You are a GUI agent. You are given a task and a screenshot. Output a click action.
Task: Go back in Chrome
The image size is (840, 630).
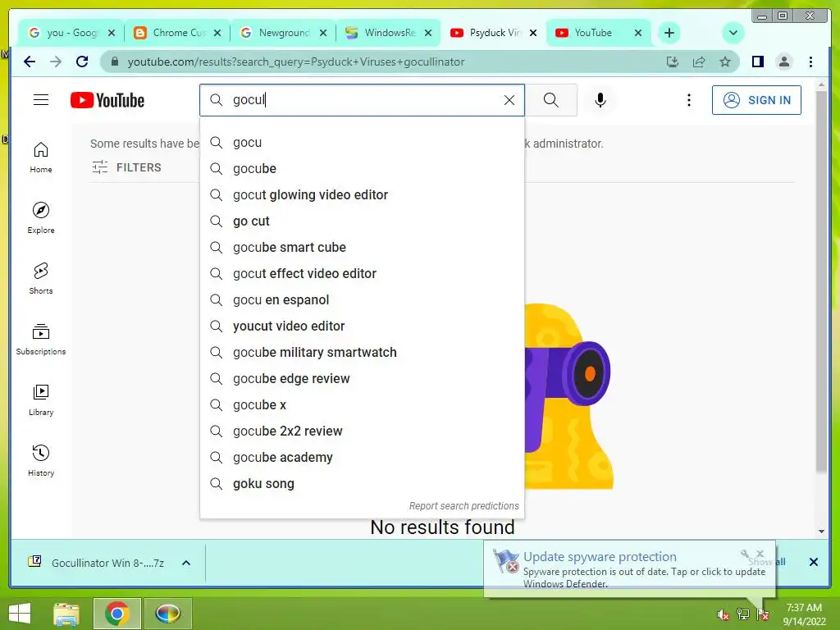30,62
